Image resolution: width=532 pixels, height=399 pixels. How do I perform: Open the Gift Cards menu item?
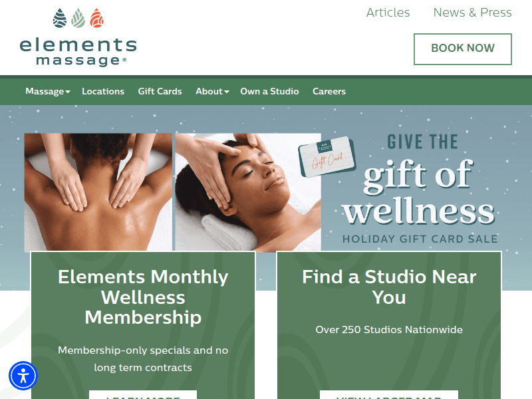pos(160,91)
